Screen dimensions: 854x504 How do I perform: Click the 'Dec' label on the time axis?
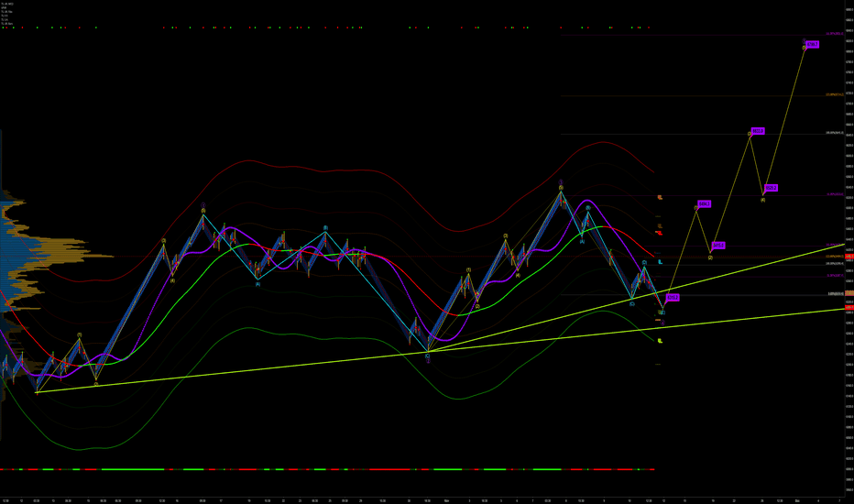pos(797,499)
